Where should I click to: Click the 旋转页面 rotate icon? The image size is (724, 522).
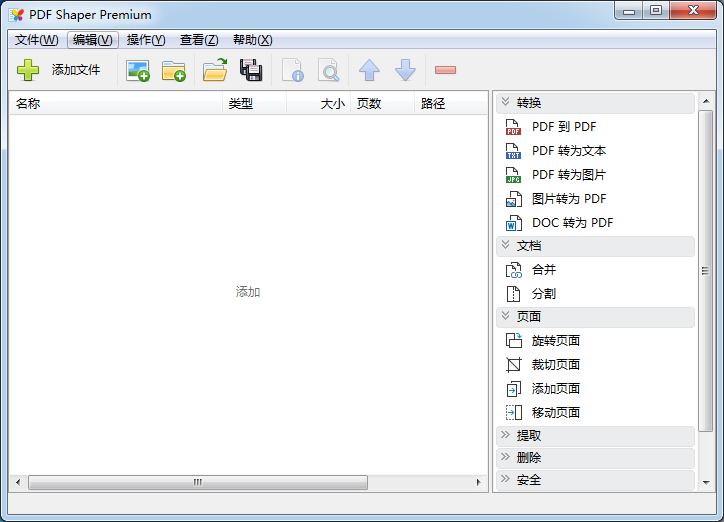click(x=513, y=341)
